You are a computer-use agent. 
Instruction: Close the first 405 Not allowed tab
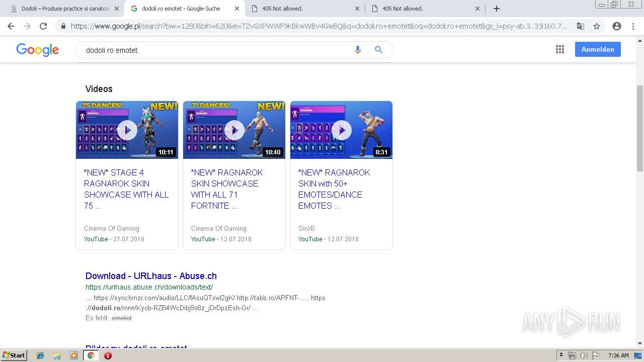(x=357, y=9)
